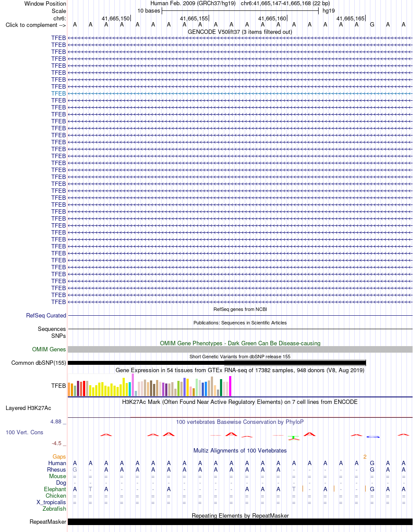Click the gray OMIM Genes item bar
Image resolution: width=413 pixels, height=532 pixels.
click(x=240, y=350)
